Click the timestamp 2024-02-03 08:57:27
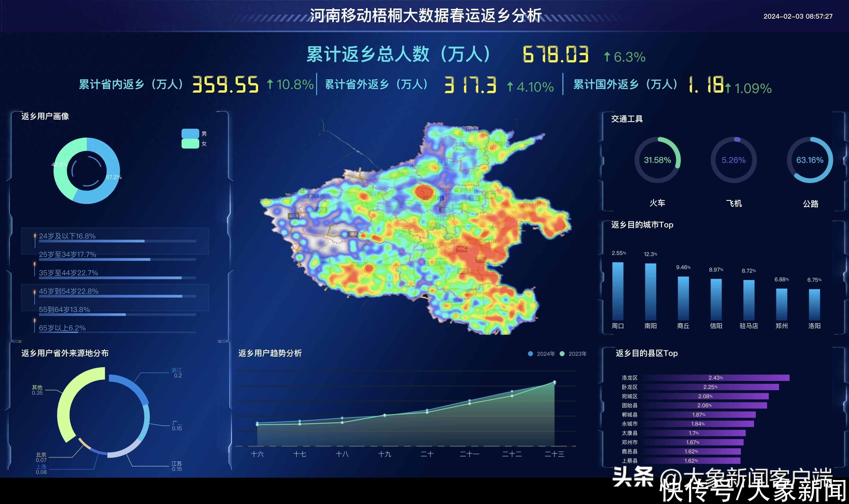 [x=798, y=16]
